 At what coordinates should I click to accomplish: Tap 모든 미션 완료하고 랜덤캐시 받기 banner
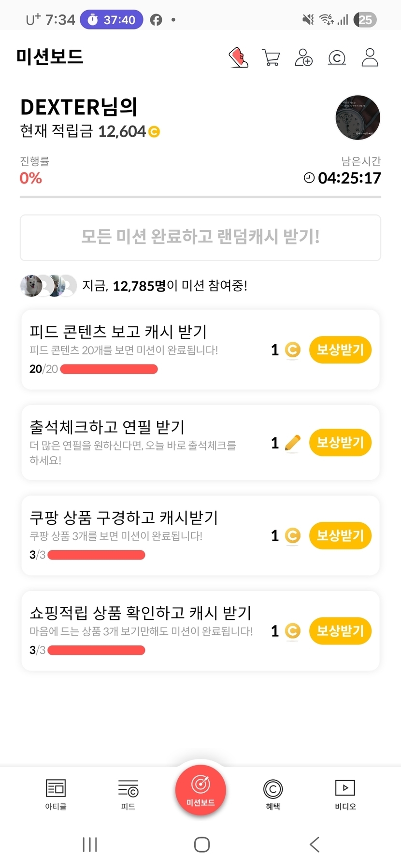pos(200,238)
